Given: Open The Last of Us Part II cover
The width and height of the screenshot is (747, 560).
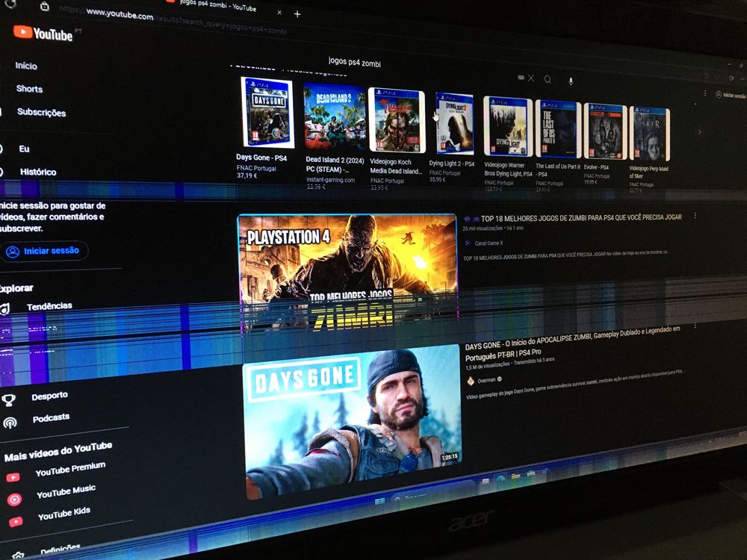Looking at the screenshot, I should click(558, 129).
